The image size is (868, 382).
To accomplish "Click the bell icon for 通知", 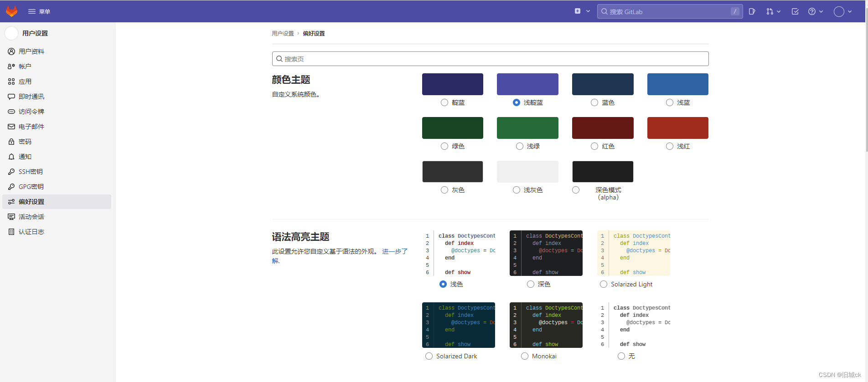I will pyautogui.click(x=11, y=157).
